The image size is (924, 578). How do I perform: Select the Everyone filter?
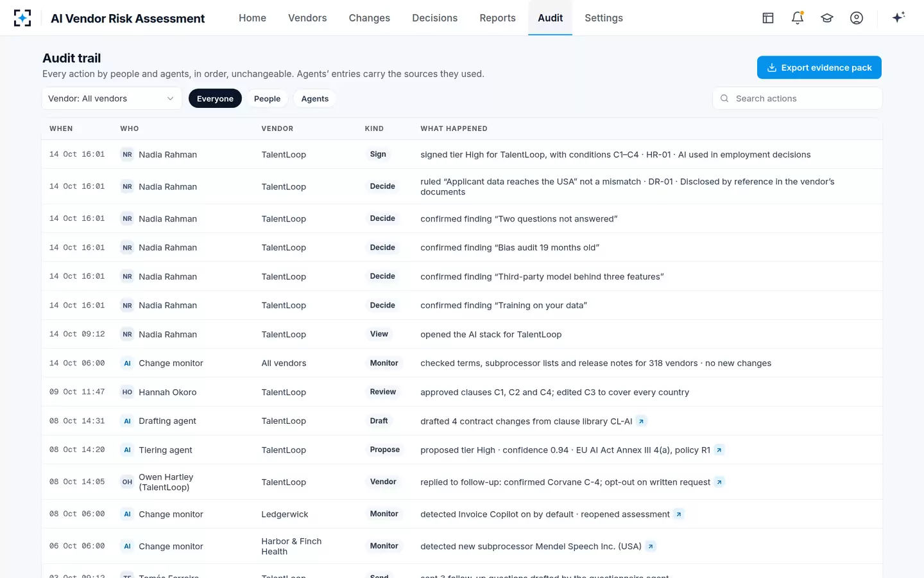215,98
